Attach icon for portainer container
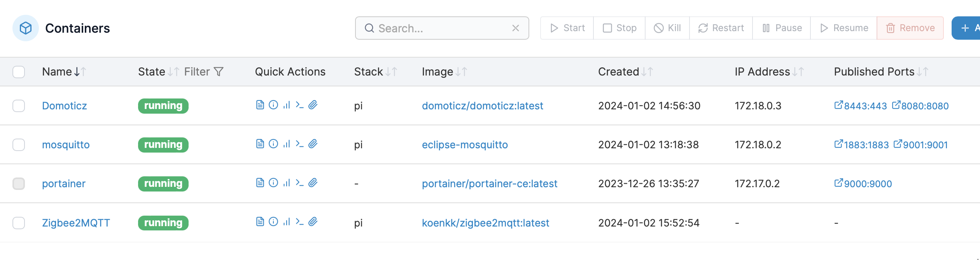The width and height of the screenshot is (980, 260). 313,183
